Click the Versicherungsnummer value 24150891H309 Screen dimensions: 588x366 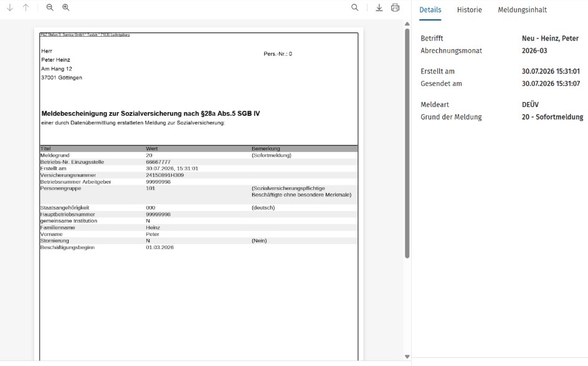click(165, 175)
